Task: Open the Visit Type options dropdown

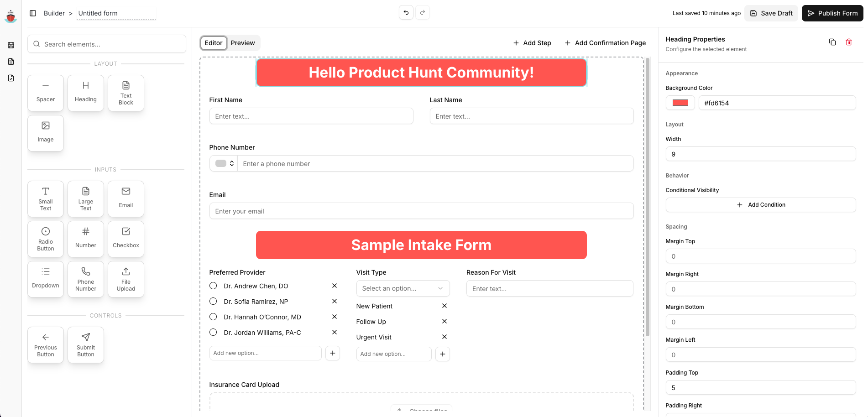Action: click(403, 288)
